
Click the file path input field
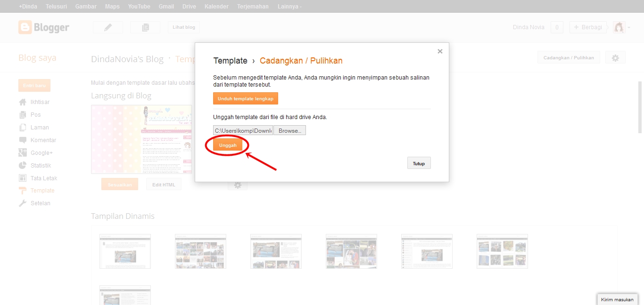tap(243, 130)
